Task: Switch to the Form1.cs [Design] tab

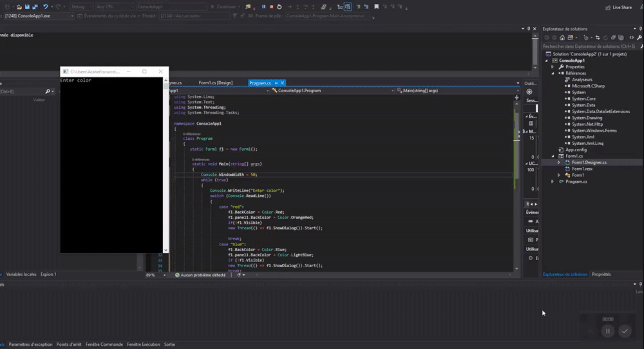Action: pos(215,82)
